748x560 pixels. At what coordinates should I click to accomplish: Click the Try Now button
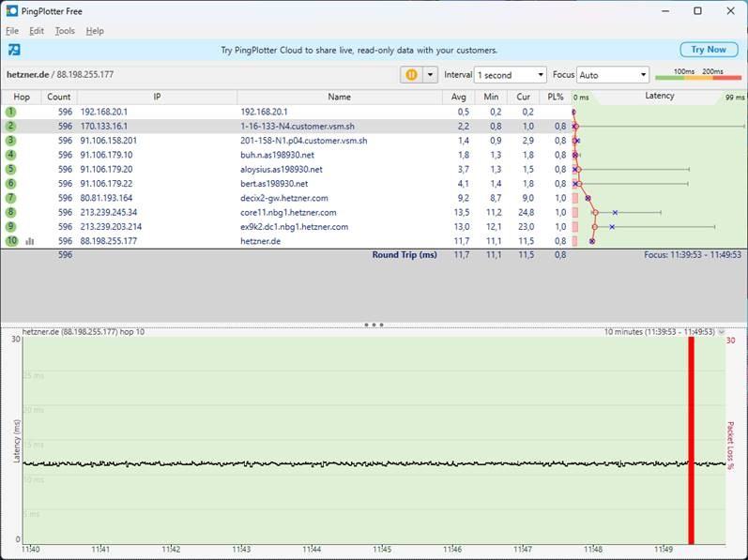[709, 50]
